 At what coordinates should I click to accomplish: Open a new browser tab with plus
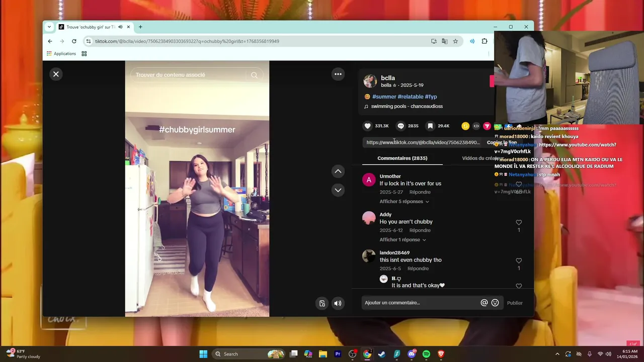tap(140, 27)
